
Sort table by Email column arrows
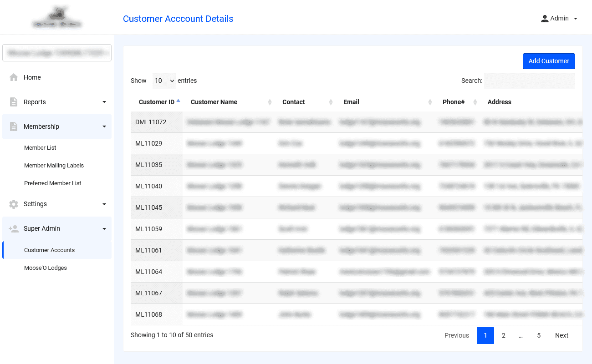point(430,102)
